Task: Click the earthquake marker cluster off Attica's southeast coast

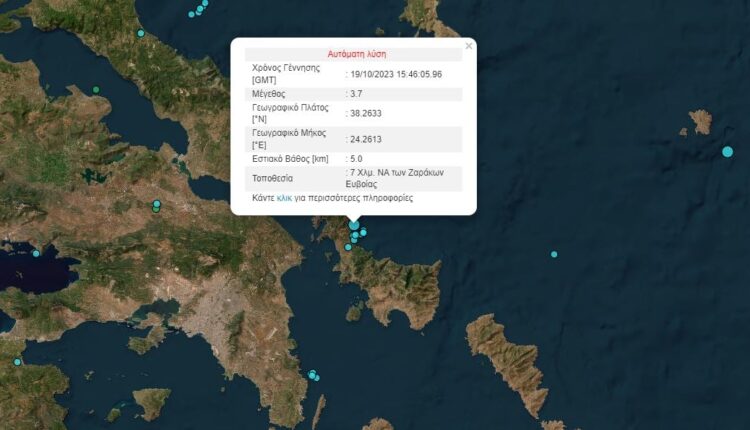Action: 313,375
